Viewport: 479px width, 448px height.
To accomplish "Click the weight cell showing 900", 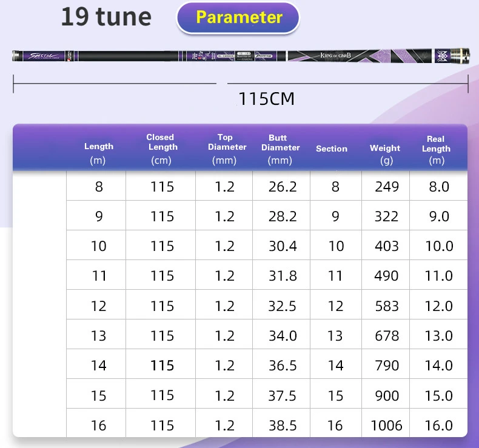I will point(386,396).
